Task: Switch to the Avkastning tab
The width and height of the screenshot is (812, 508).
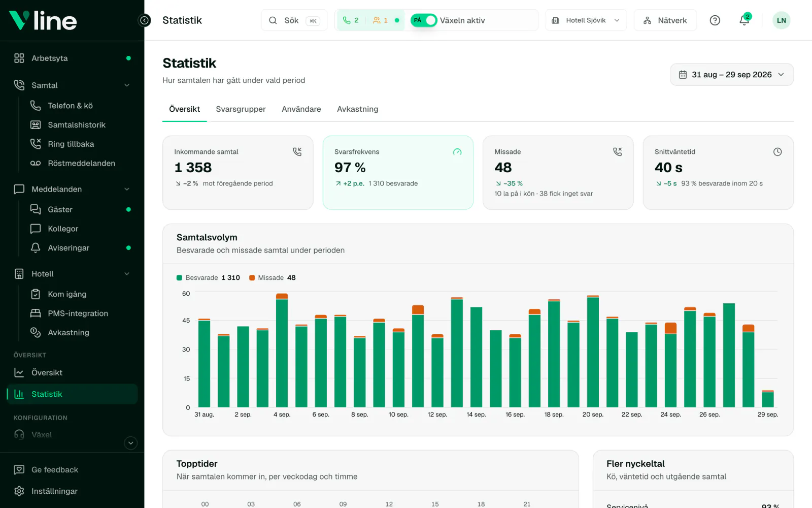Action: click(357, 109)
